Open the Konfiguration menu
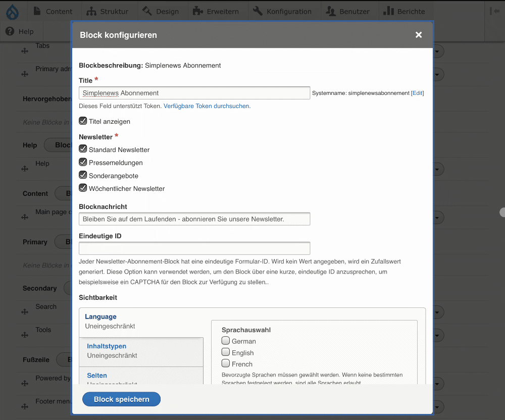Viewport: 505px width, 420px height. [282, 11]
